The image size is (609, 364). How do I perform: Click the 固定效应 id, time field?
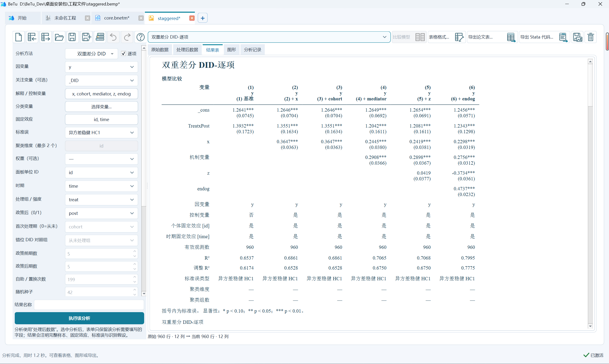101,119
